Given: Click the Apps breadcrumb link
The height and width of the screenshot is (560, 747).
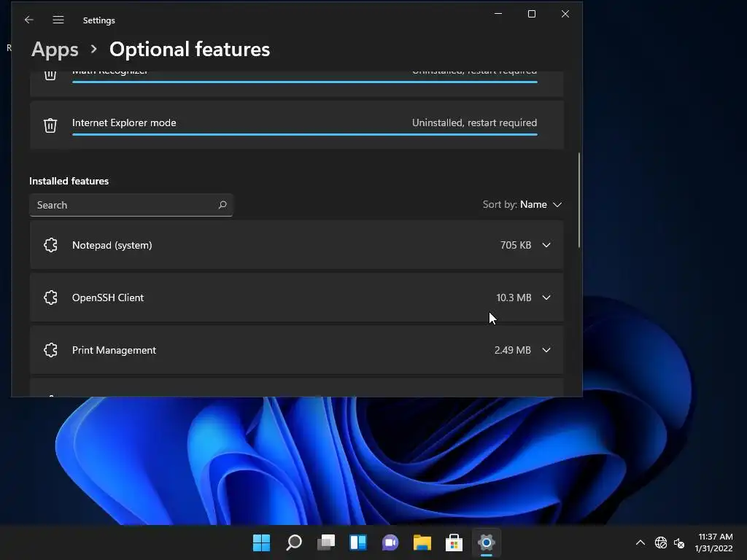Looking at the screenshot, I should (x=55, y=50).
